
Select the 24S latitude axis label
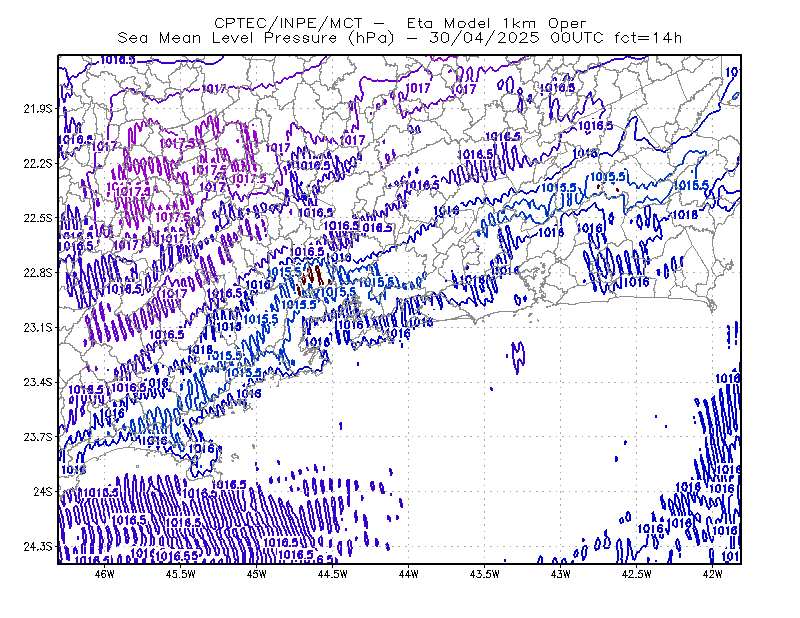(x=43, y=491)
